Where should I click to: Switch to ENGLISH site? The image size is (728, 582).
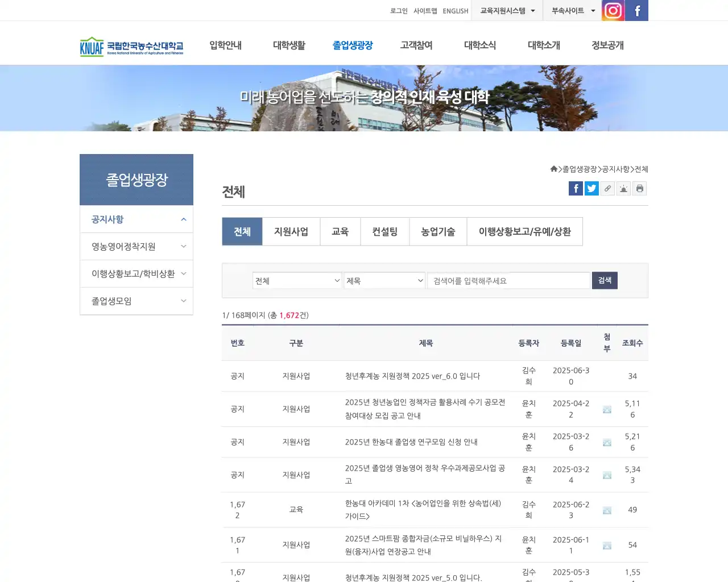(456, 11)
